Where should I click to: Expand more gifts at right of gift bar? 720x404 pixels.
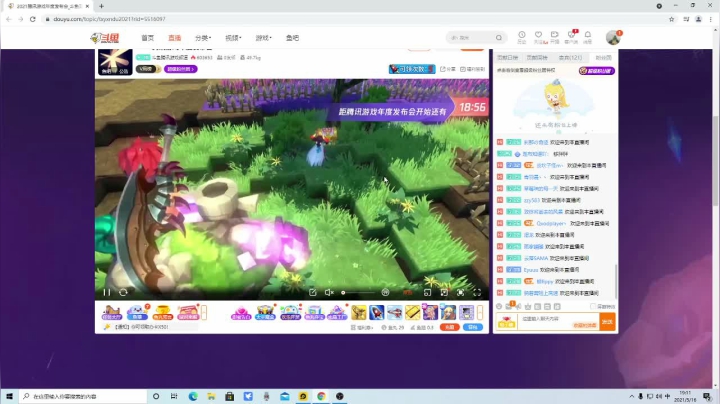click(480, 312)
